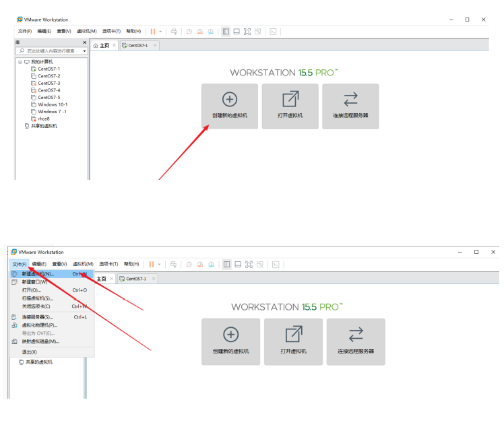504x431 pixels.
Task: Click revert snapshot icon in the library-panel window
Action: click(x=200, y=32)
